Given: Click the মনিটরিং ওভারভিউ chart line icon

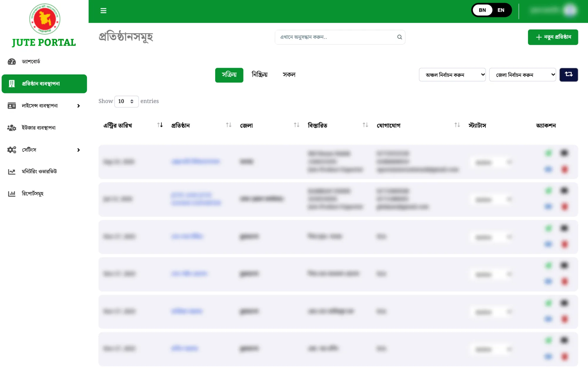Looking at the screenshot, I should (x=12, y=172).
